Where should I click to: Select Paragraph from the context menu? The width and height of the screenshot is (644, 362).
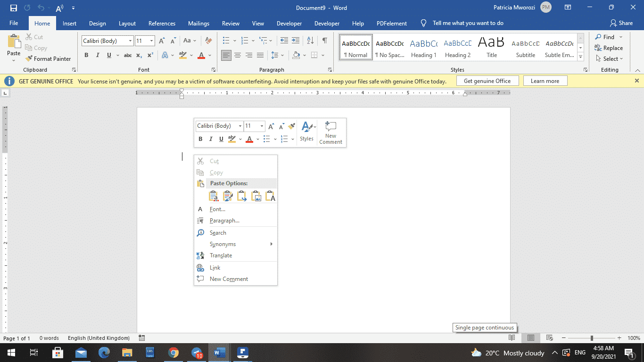pos(224,220)
